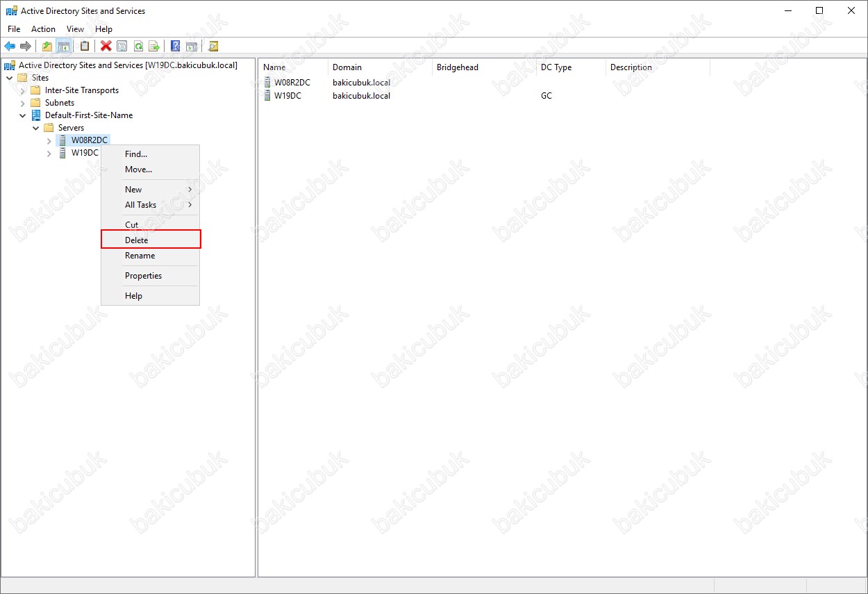Sort by the Domain column header
Viewport: 868px width, 594px height.
coord(380,67)
